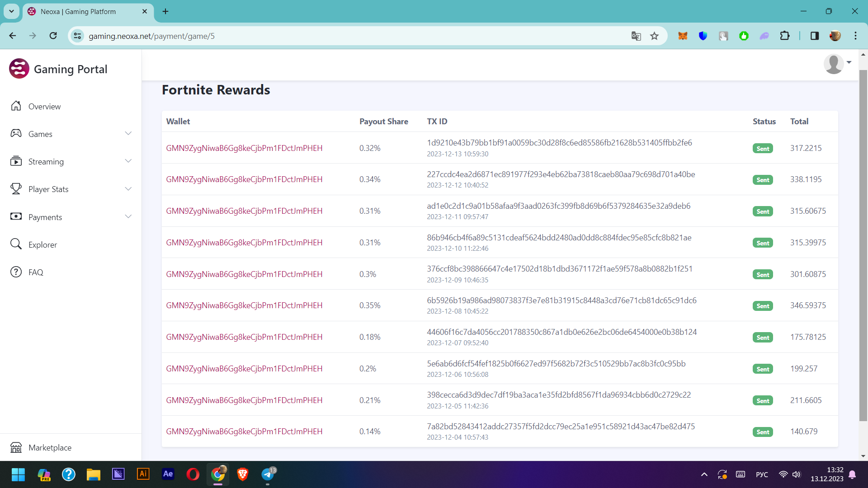Open File Explorer from the taskbar
The height and width of the screenshot is (488, 868).
(93, 474)
